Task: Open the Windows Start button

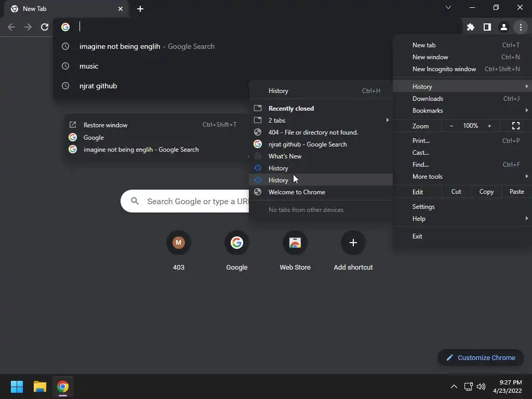Action: [17, 387]
